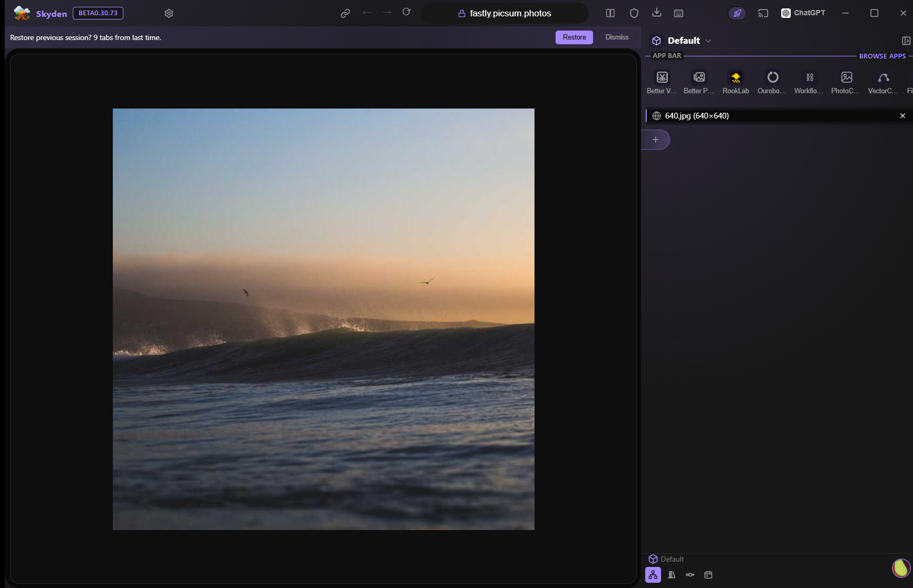Image resolution: width=913 pixels, height=588 pixels.
Task: Open the Better P... app
Action: [699, 82]
